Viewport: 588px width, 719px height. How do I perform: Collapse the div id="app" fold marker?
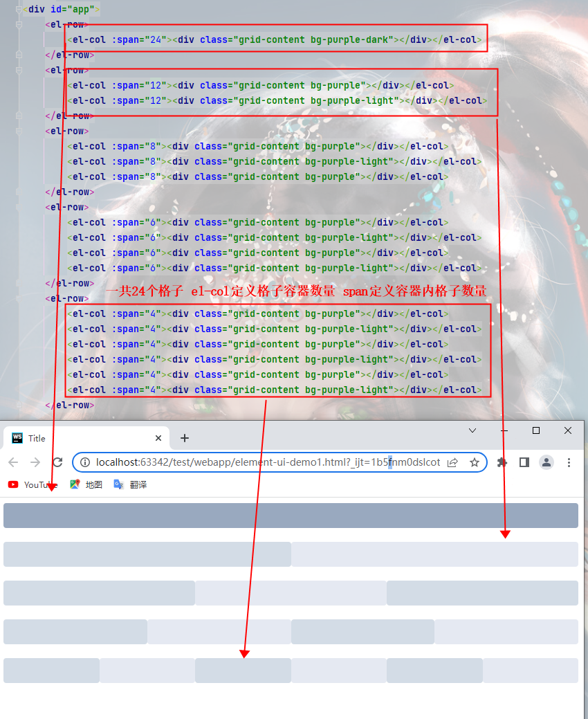tap(19, 9)
